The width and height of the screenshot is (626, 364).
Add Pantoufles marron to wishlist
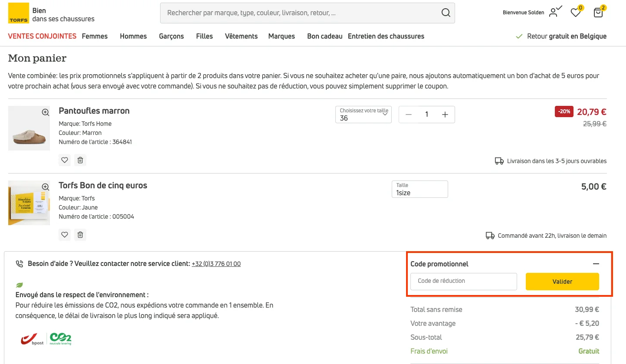click(65, 160)
